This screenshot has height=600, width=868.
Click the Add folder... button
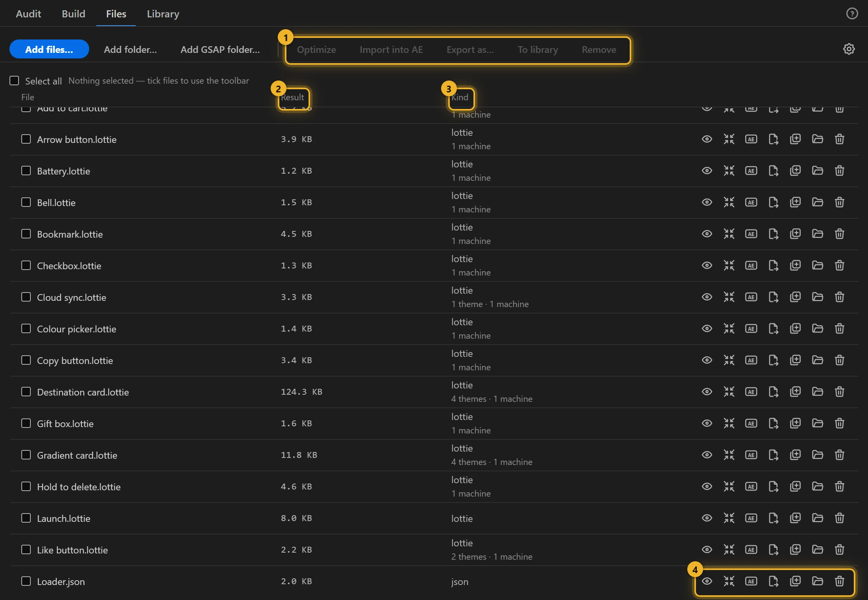130,49
